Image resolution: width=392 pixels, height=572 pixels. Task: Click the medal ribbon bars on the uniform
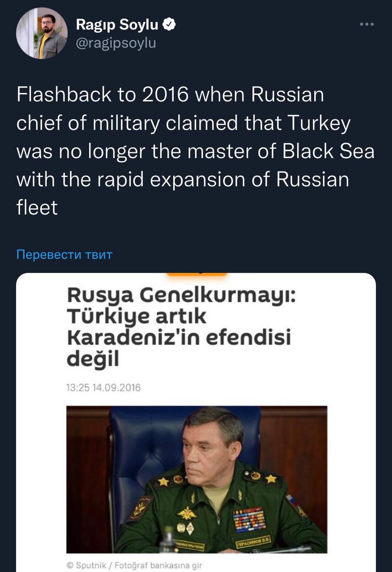[249, 518]
